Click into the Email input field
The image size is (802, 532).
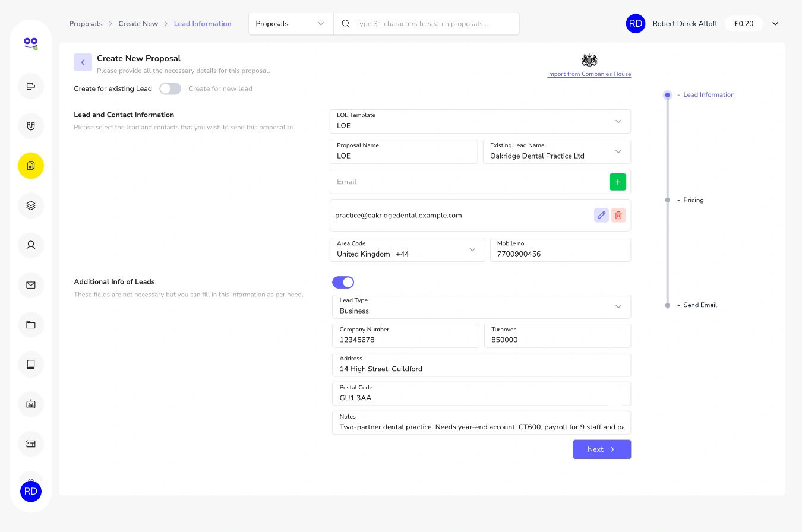[x=469, y=182]
